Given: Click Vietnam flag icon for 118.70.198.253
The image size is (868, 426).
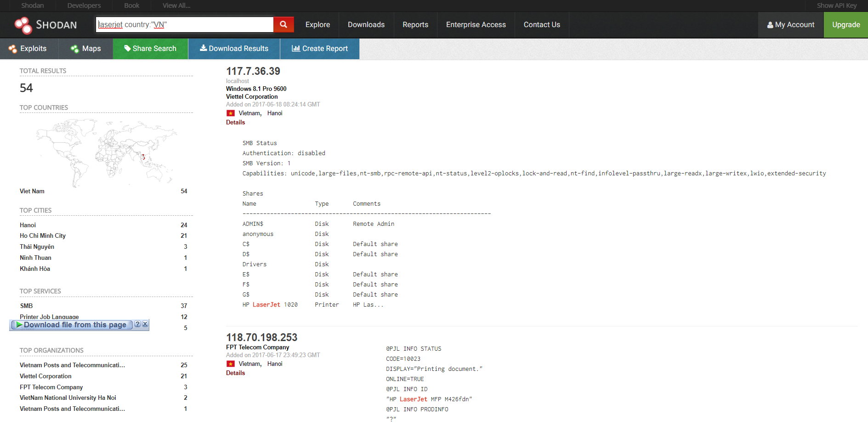Looking at the screenshot, I should [x=231, y=364].
